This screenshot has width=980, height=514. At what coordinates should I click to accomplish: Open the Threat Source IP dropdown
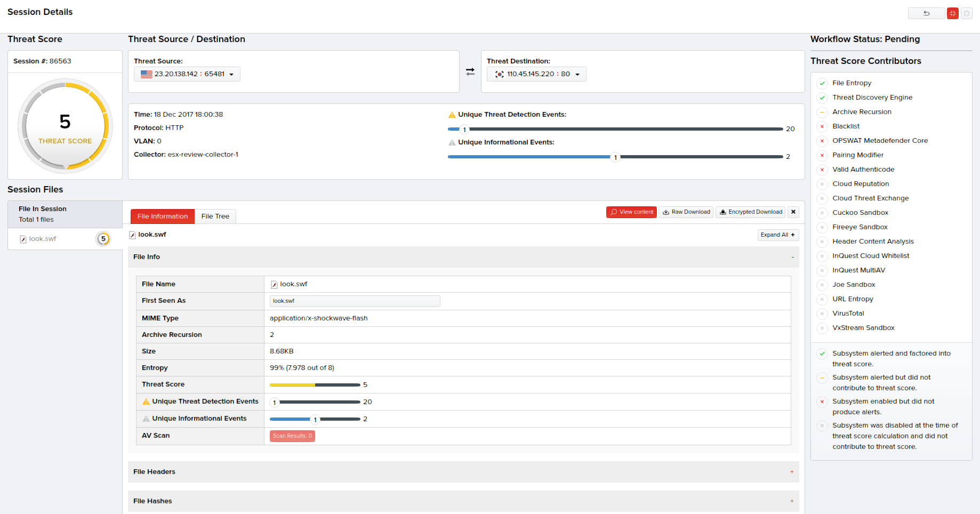(187, 74)
